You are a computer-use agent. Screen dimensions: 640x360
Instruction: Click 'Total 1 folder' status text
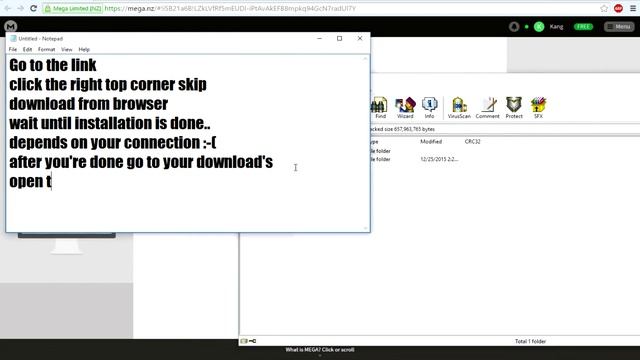pos(530,341)
